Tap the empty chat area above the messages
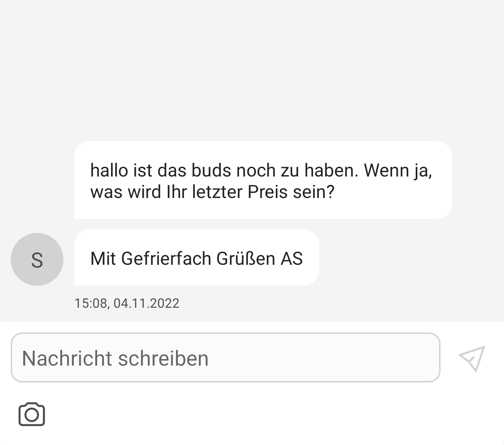This screenshot has height=445, width=504. [x=252, y=70]
